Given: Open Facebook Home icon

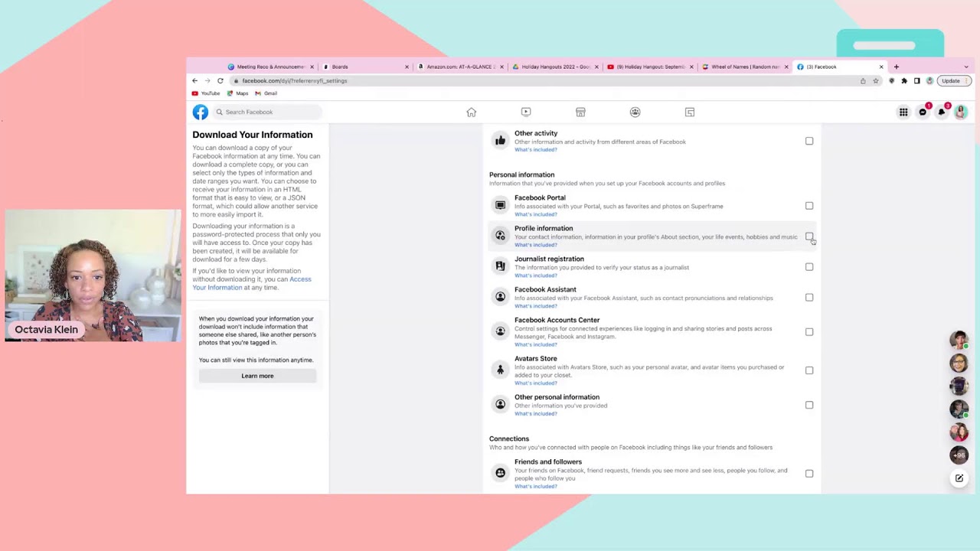Looking at the screenshot, I should [472, 112].
